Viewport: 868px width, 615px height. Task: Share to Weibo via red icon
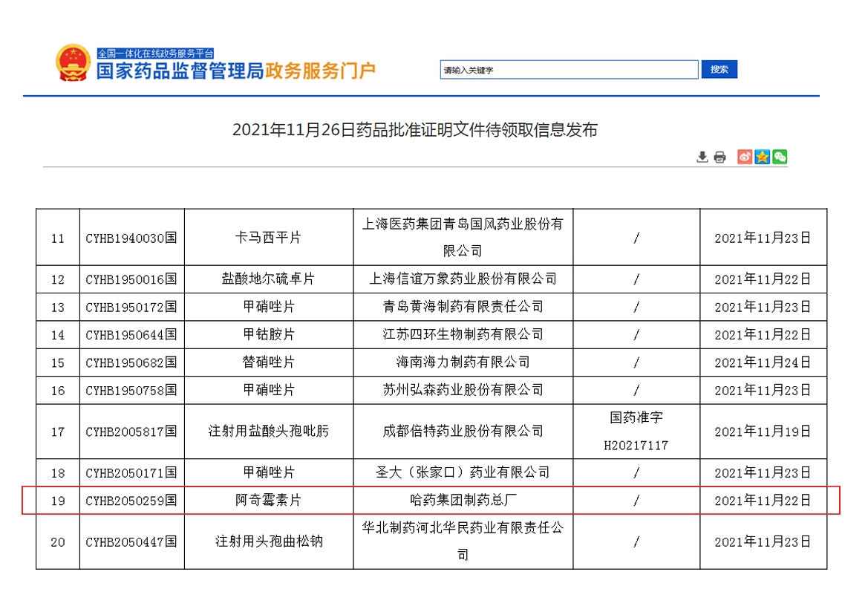click(x=745, y=157)
